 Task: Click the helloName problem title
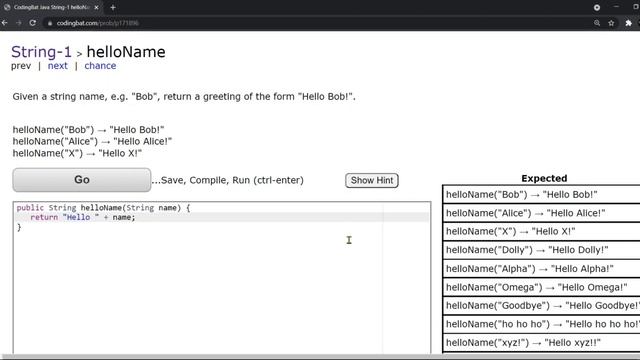pos(126,52)
